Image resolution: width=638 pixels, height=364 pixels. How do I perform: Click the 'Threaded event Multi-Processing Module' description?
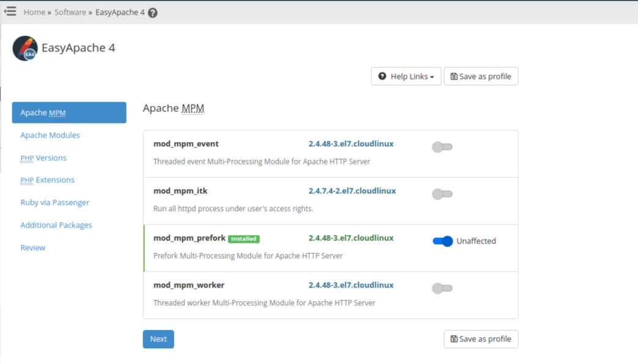[262, 162]
